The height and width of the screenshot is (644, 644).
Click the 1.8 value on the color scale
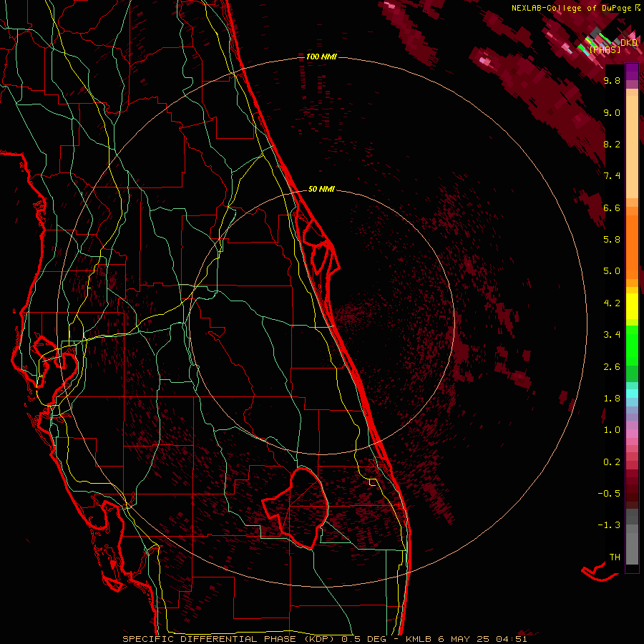point(612,399)
